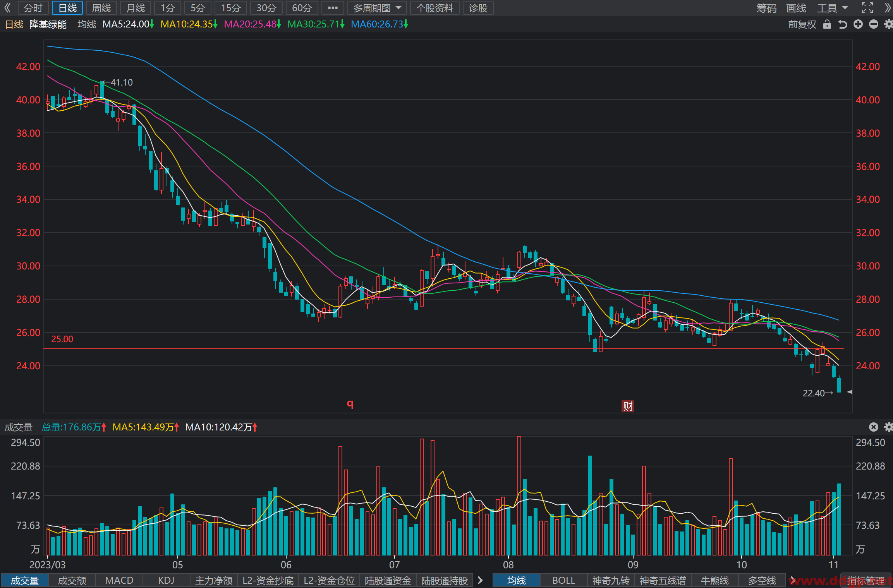Click the undo arrow icon
The height and width of the screenshot is (588, 893).
[x=842, y=24]
